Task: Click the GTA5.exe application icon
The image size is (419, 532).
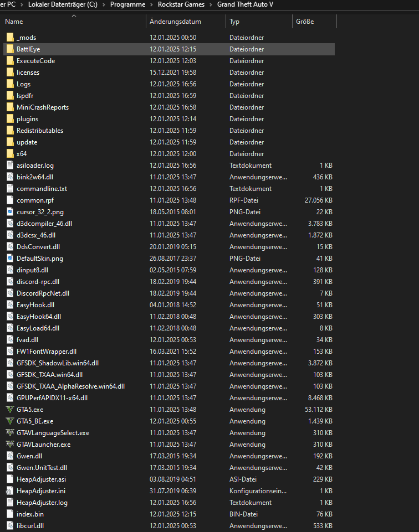Action: tap(10, 410)
